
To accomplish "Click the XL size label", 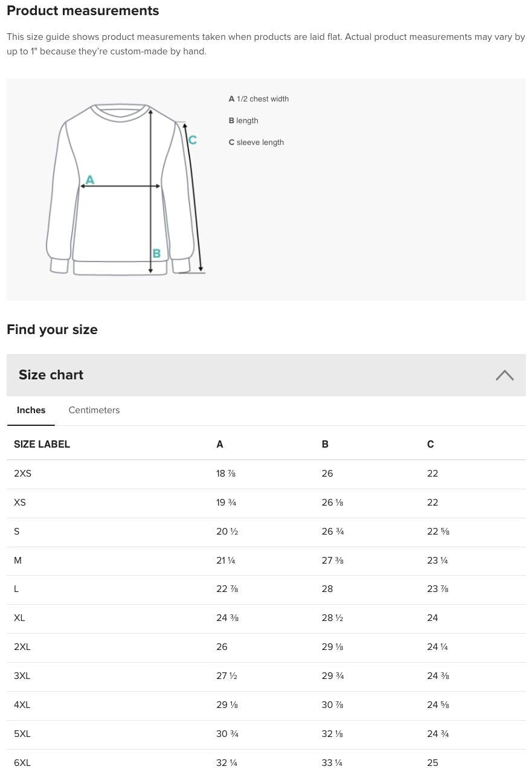I will 19,618.
